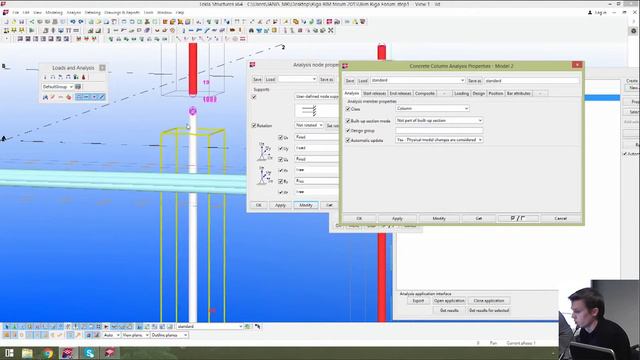Image resolution: width=640 pixels, height=360 pixels.
Task: Toggle the Uz support checkbox
Action: coord(280,160)
